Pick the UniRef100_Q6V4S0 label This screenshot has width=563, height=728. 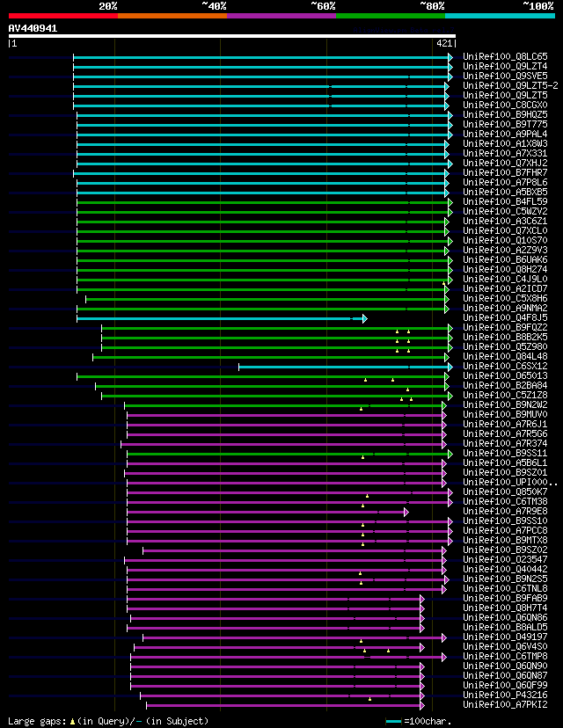(506, 646)
